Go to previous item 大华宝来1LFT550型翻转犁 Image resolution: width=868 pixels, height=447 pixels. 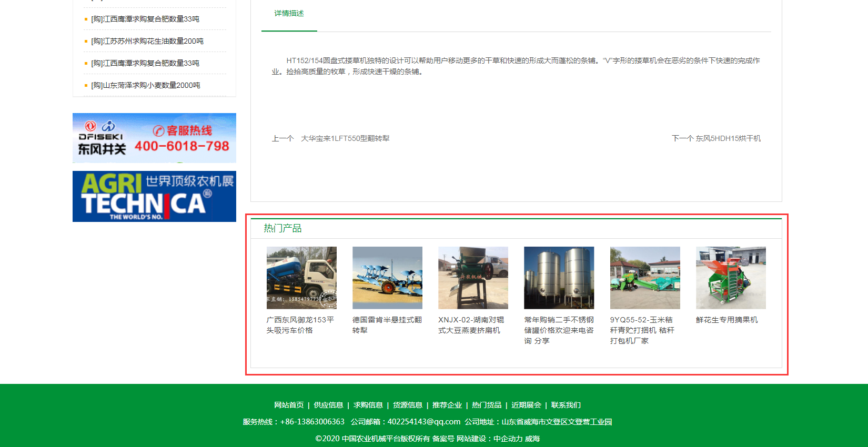point(345,138)
